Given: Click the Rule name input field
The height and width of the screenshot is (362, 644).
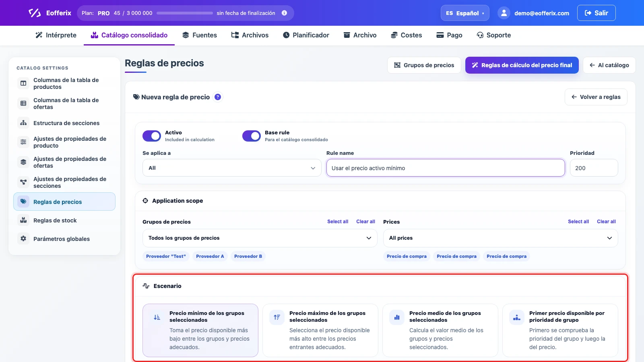Looking at the screenshot, I should [x=446, y=168].
